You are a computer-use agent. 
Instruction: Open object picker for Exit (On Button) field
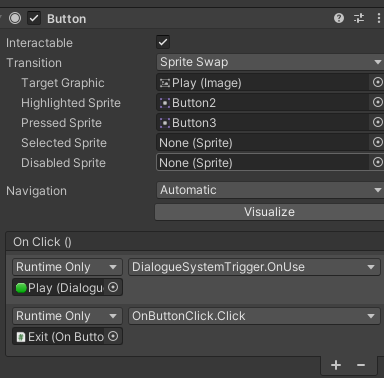click(113, 336)
